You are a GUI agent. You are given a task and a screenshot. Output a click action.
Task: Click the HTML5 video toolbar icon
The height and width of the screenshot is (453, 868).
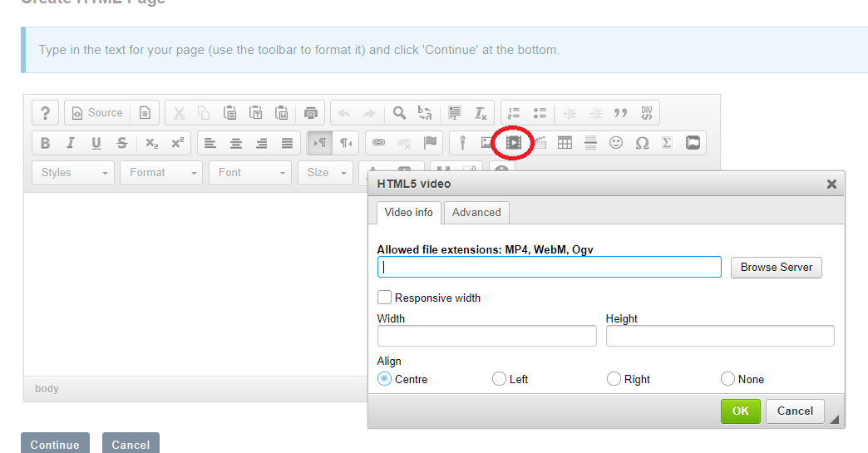514,143
